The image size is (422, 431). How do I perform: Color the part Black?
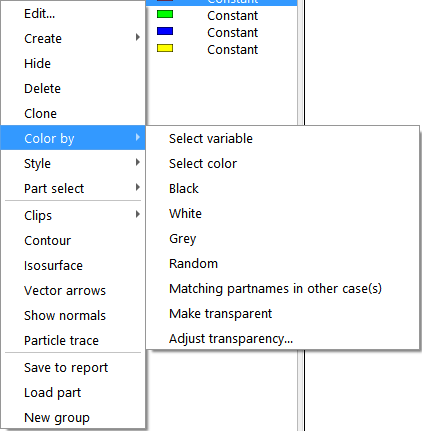pyautogui.click(x=282, y=188)
